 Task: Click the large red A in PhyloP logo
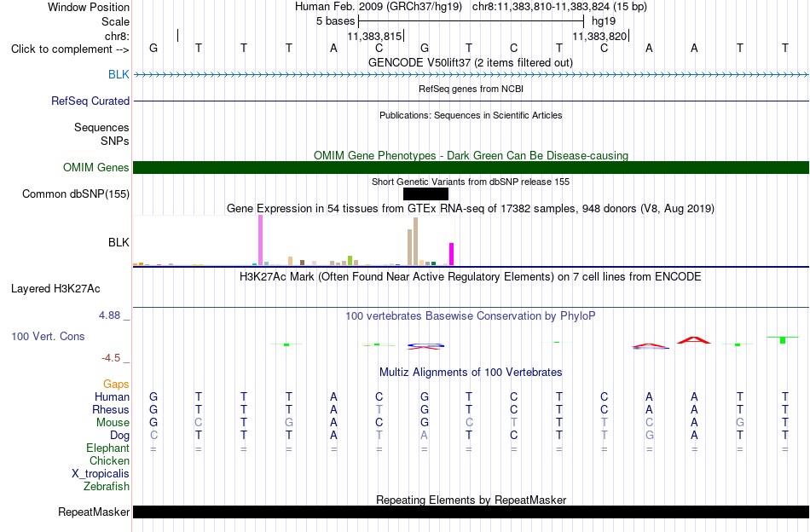coord(694,340)
